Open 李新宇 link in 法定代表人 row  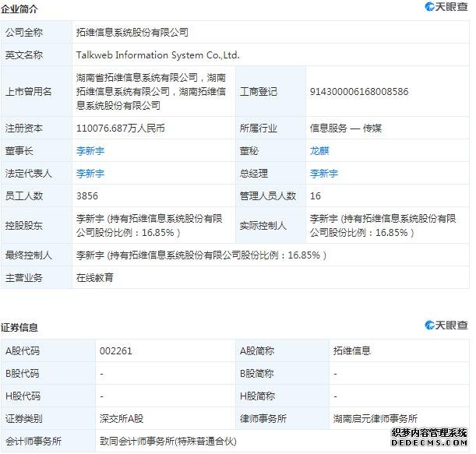[x=90, y=174]
